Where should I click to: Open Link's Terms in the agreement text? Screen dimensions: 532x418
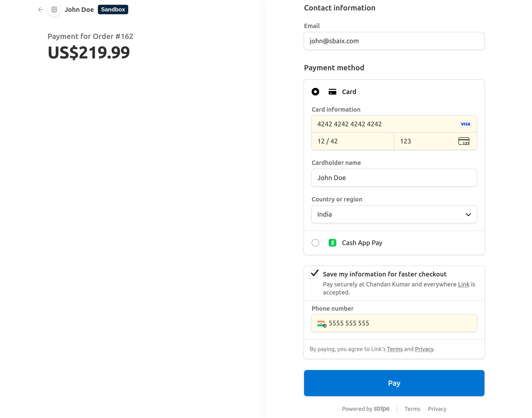[394, 349]
